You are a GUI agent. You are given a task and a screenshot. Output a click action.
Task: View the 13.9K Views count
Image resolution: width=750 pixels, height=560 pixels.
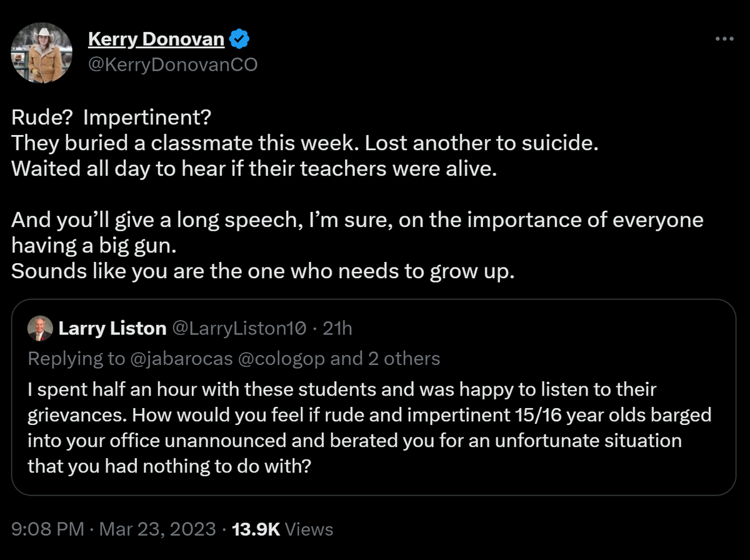282,529
